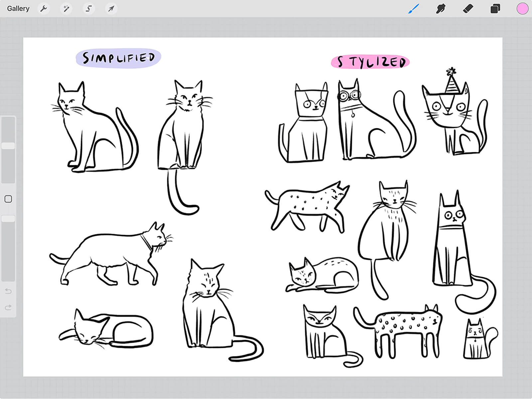Activate the Transform arrow tool
The height and width of the screenshot is (399, 532).
point(111,9)
